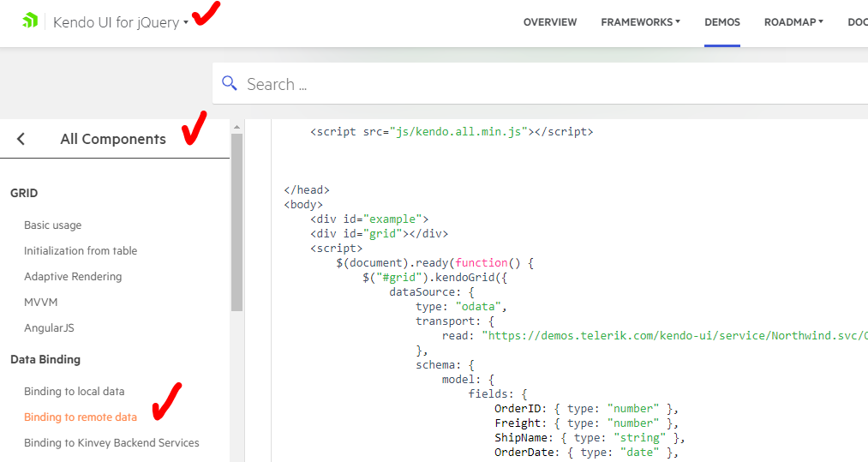Image resolution: width=868 pixels, height=462 pixels.
Task: Click the Data Binding section heading
Action: (x=45, y=359)
